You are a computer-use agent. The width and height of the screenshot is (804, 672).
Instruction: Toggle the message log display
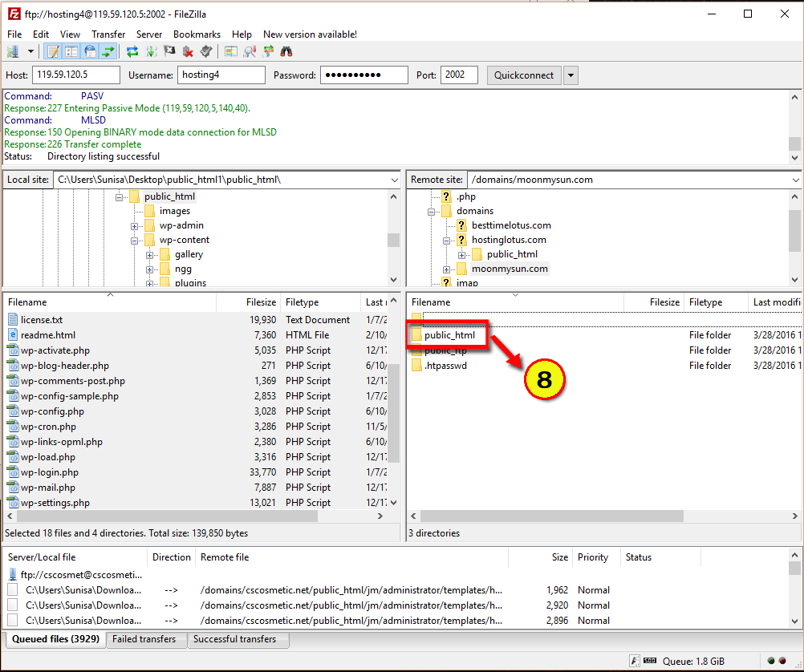pos(53,51)
